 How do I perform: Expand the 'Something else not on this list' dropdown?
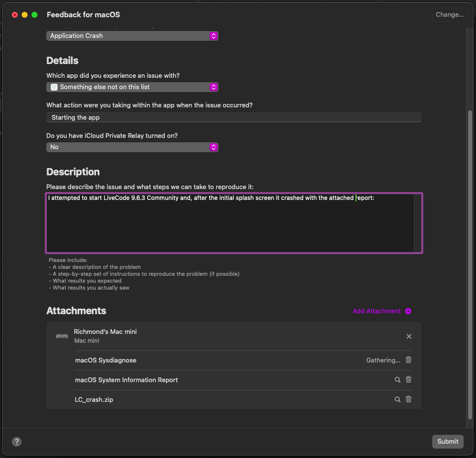(132, 87)
